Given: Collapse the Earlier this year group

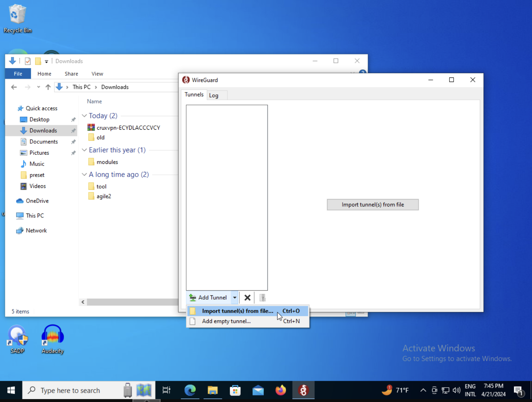Looking at the screenshot, I should [84, 150].
